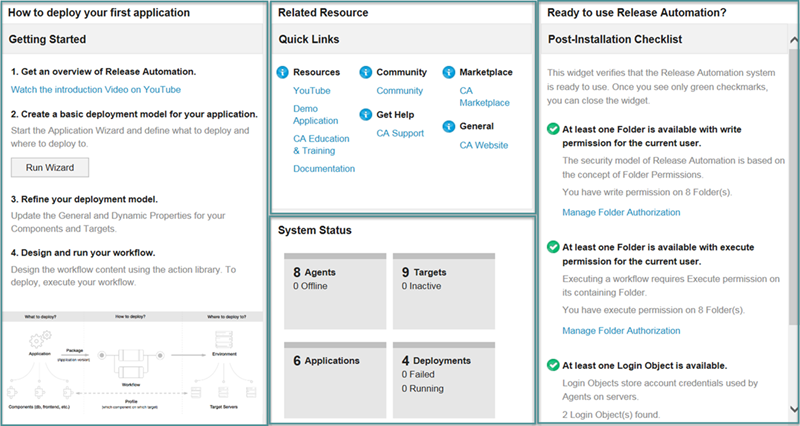The height and width of the screenshot is (426, 800).
Task: Click green checkmark for Login Object item
Action: [553, 365]
